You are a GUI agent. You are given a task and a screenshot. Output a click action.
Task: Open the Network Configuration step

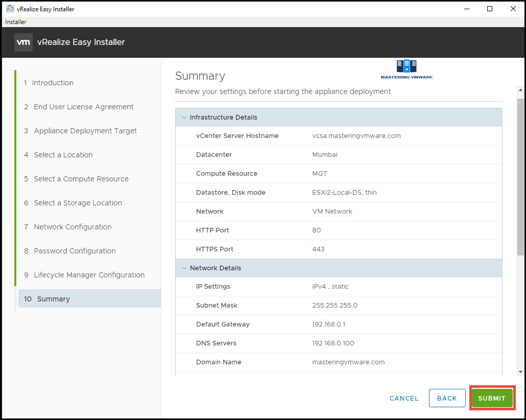click(x=73, y=227)
